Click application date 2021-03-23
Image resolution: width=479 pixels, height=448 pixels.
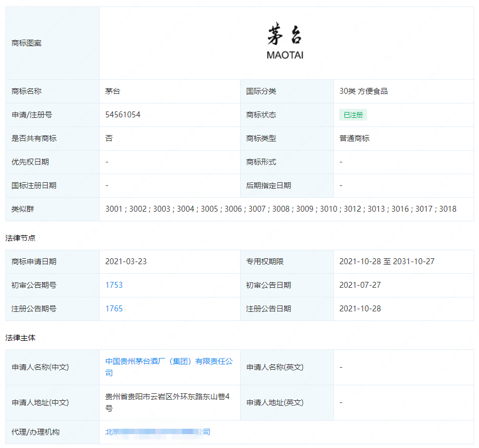tap(126, 262)
